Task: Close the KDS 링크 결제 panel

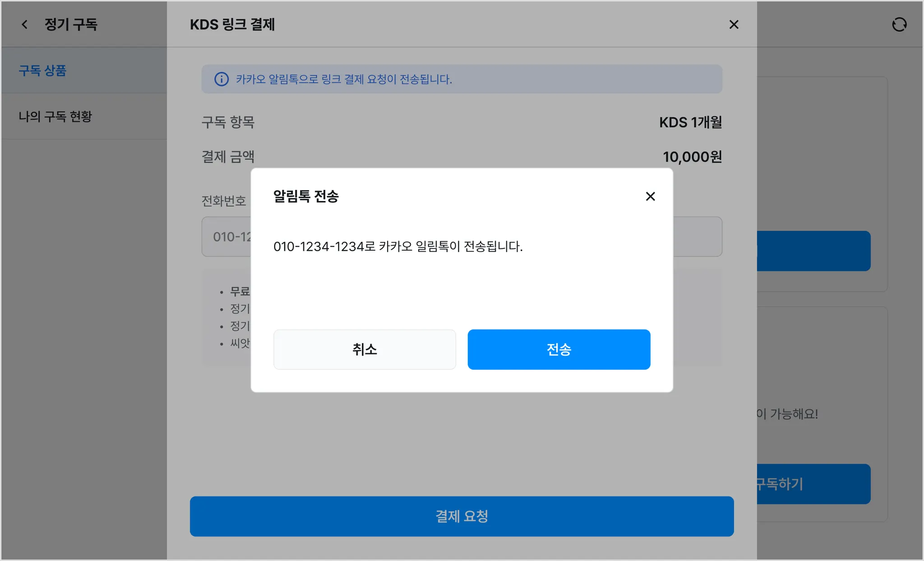Action: pyautogui.click(x=734, y=24)
